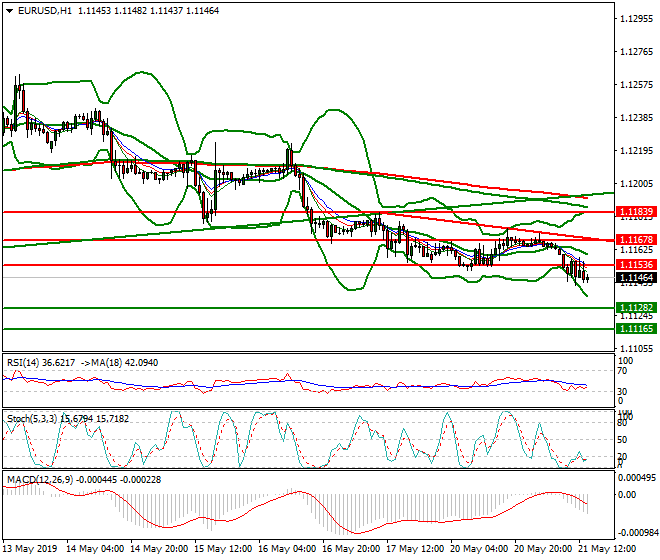Image resolution: width=660 pixels, height=560 pixels.
Task: Select the RSI scale level 30
Action: 622,392
